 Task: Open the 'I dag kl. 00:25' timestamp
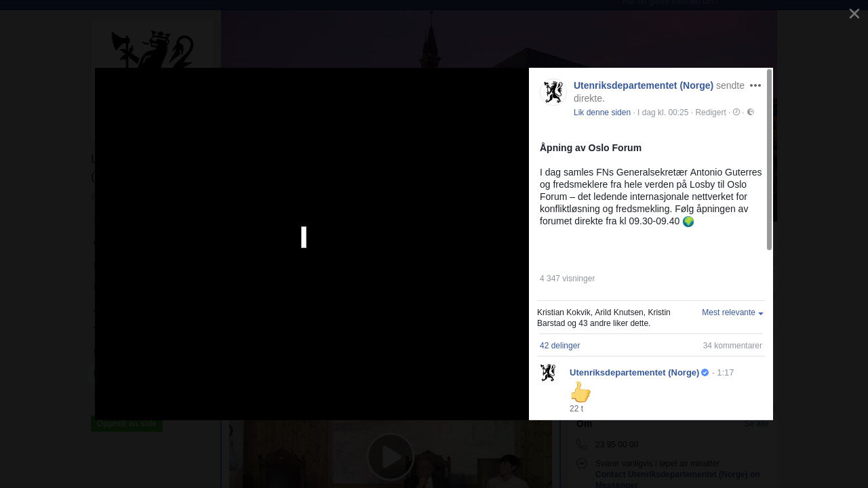click(663, 113)
